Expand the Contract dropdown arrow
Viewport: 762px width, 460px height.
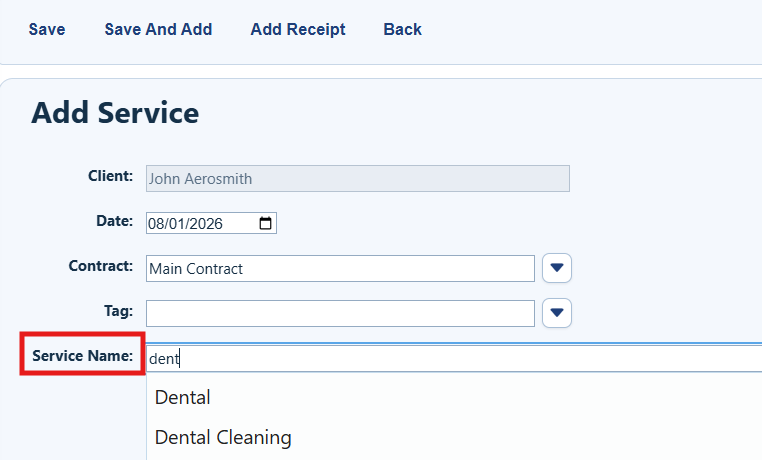click(557, 268)
